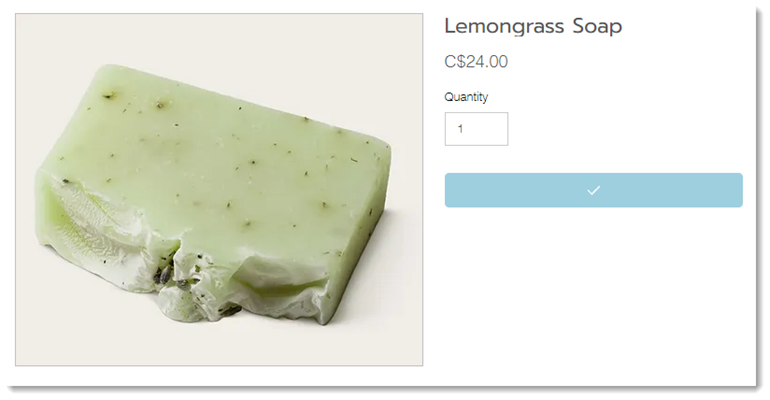
Task: Click the checkmark inside the blue bar
Action: coord(594,190)
